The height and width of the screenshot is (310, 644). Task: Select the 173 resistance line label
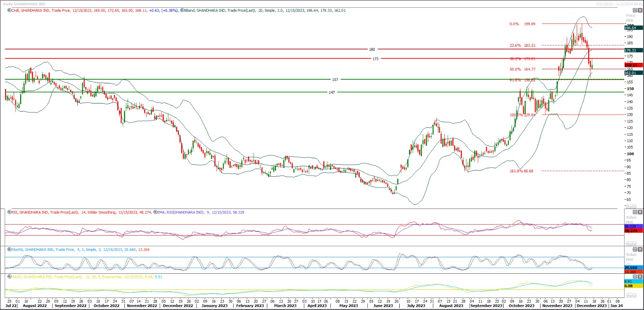pos(375,59)
